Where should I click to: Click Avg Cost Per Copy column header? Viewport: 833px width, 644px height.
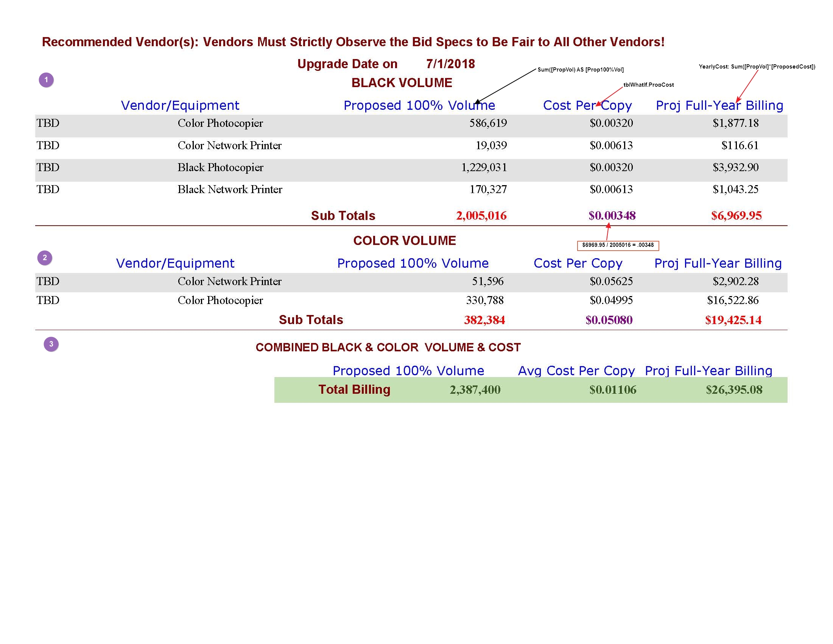coord(576,370)
